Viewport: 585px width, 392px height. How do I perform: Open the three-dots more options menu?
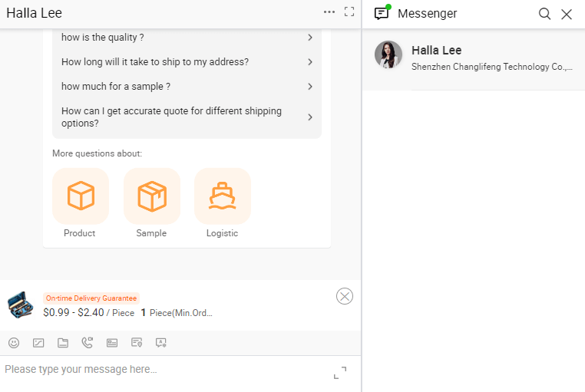pyautogui.click(x=329, y=12)
